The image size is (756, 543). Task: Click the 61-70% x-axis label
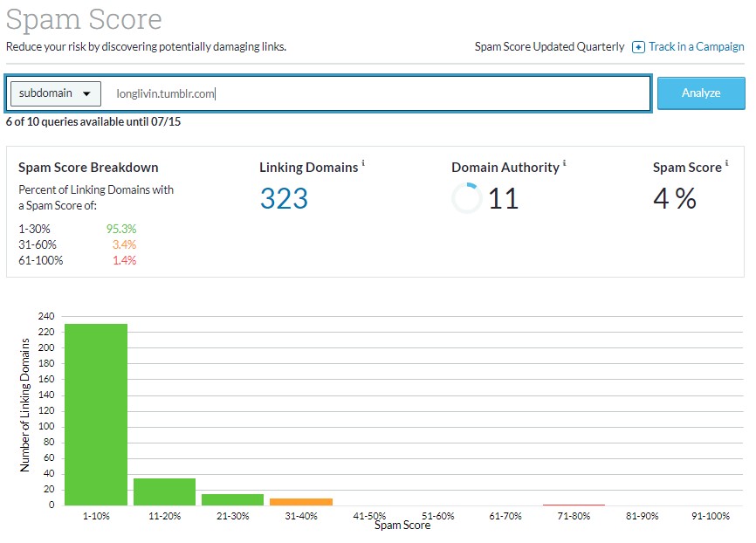505,516
